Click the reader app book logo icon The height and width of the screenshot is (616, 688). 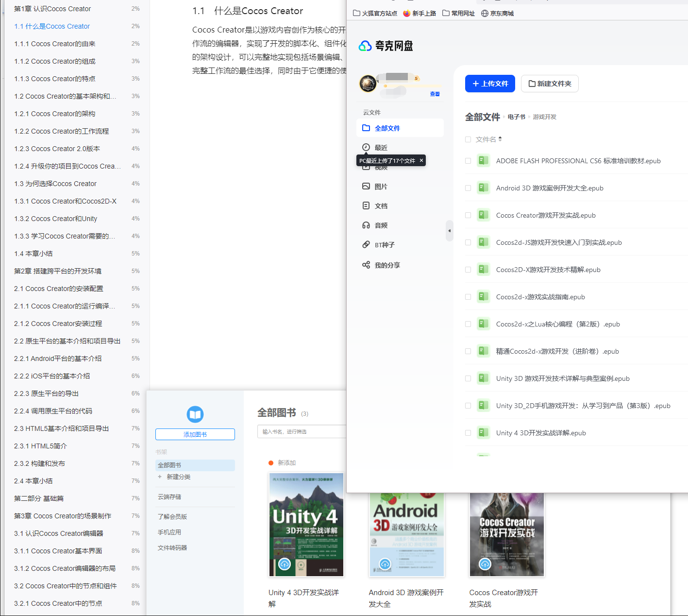click(195, 414)
